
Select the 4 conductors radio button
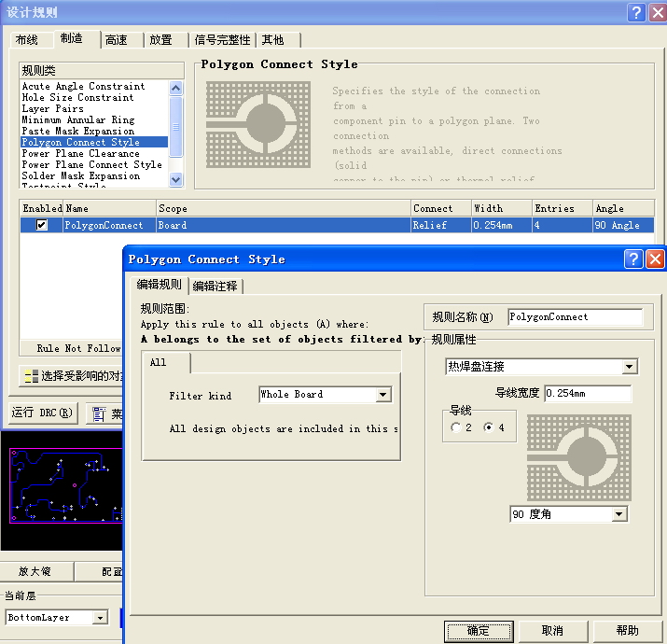488,427
